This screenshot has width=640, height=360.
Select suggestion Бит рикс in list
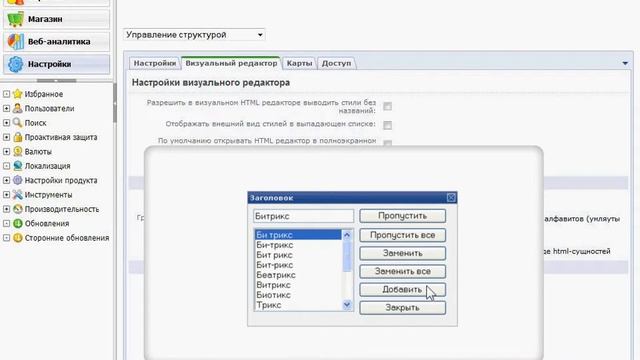click(x=298, y=255)
